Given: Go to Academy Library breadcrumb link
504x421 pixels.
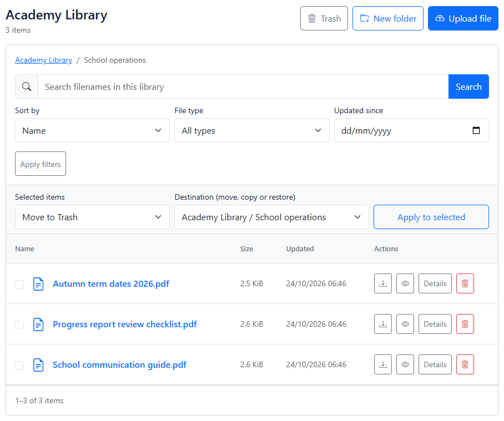Looking at the screenshot, I should tap(43, 60).
